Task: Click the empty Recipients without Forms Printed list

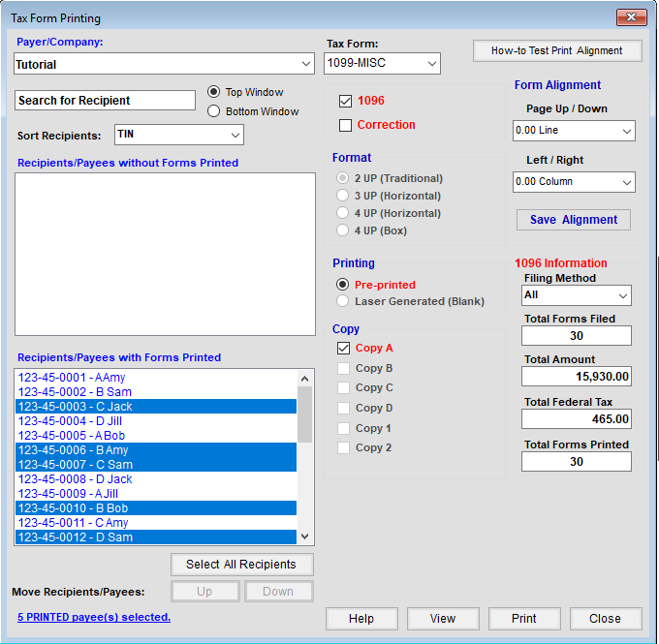Action: [165, 254]
